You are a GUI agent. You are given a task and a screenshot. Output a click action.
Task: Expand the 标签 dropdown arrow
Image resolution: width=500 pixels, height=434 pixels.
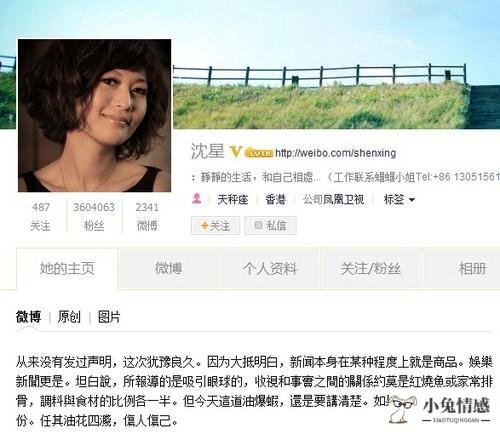tap(412, 200)
